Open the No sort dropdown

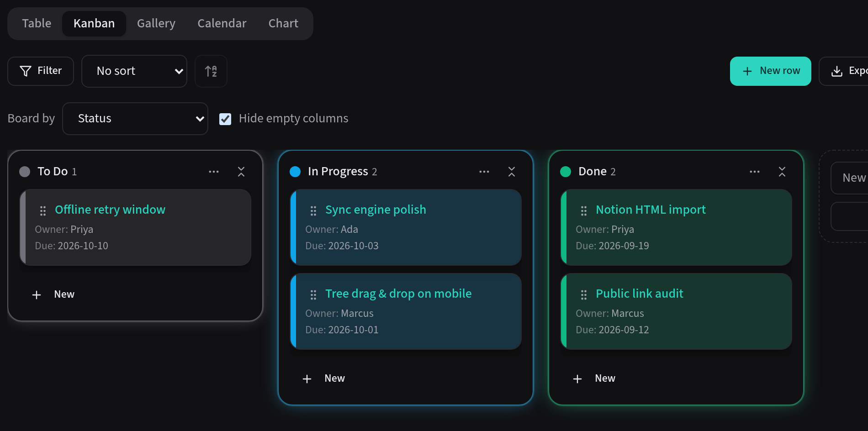pyautogui.click(x=134, y=71)
